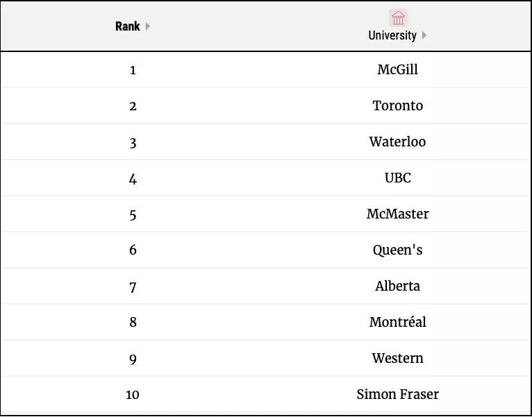Click the sort arrow beside University
Screen dimensions: 532x417
click(x=424, y=35)
